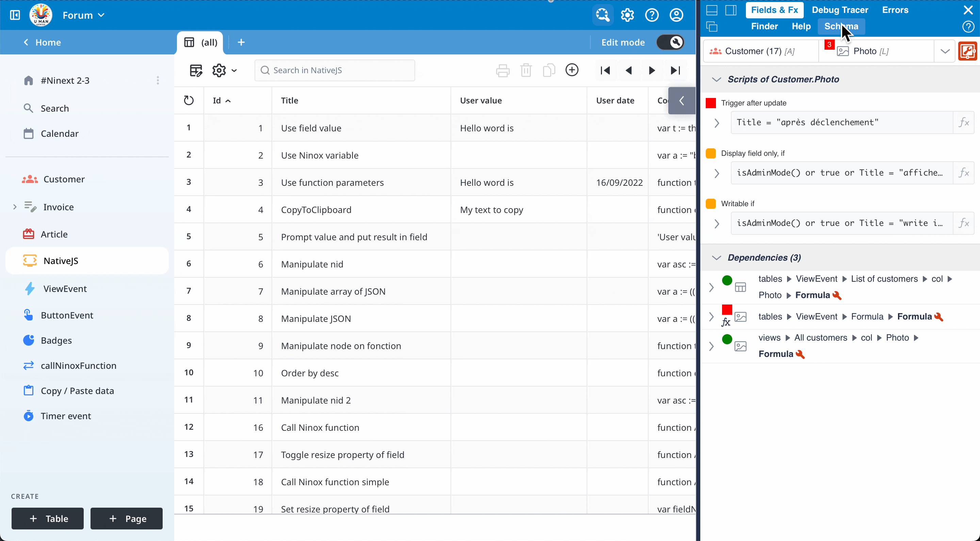Viewport: 980px width, 541px height.
Task: Click the red field inspector icon
Action: [968, 51]
